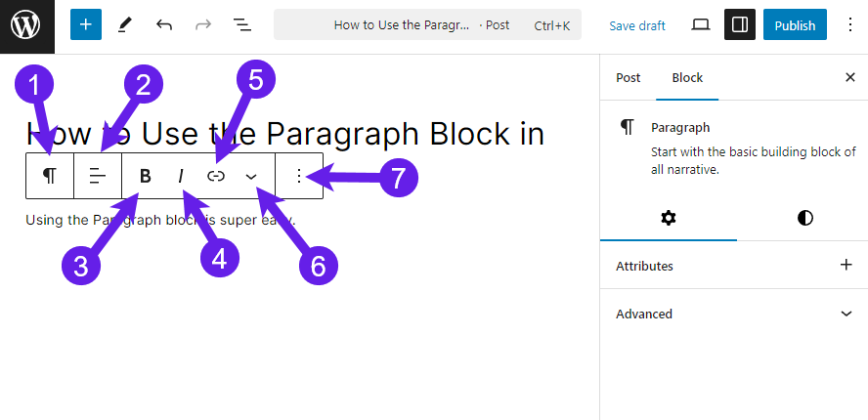Switch to the Post tab
This screenshot has height=420, width=868.
[629, 78]
